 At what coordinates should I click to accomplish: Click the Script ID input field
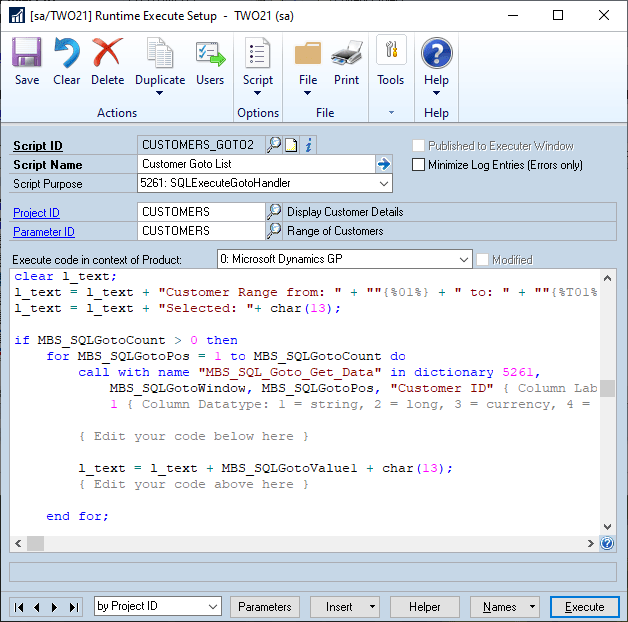pos(201,145)
